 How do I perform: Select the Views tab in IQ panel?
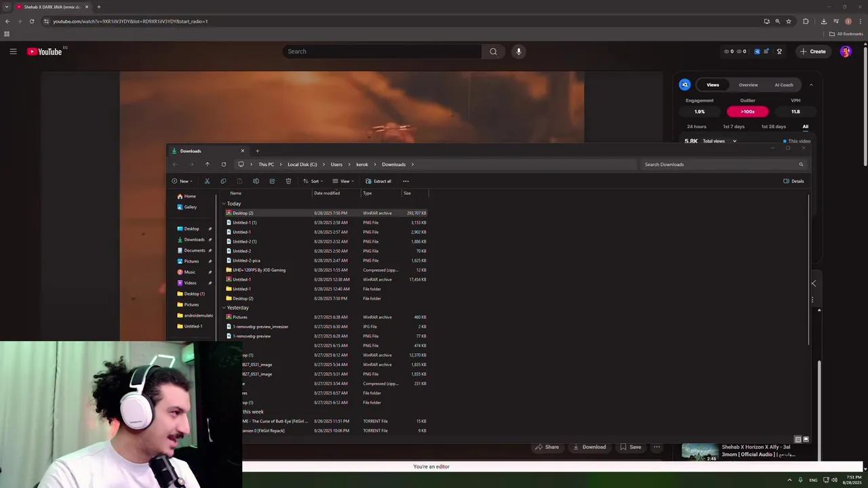tap(713, 85)
